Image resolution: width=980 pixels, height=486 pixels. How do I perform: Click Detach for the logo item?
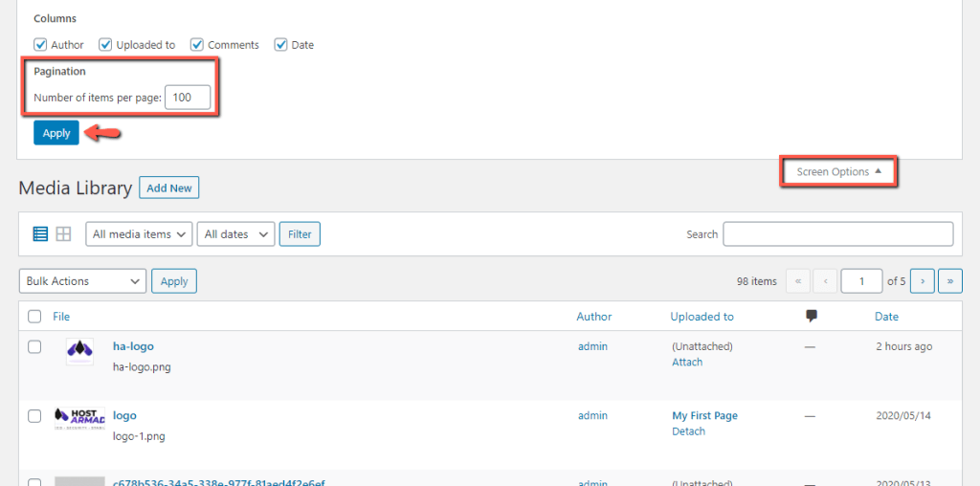pos(688,431)
